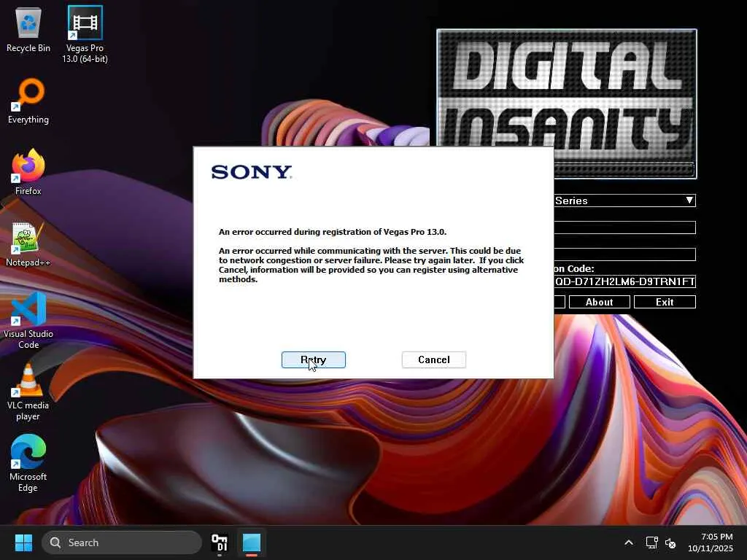
Task: Click Cancel in the Sony registration dialog
Action: pyautogui.click(x=433, y=359)
